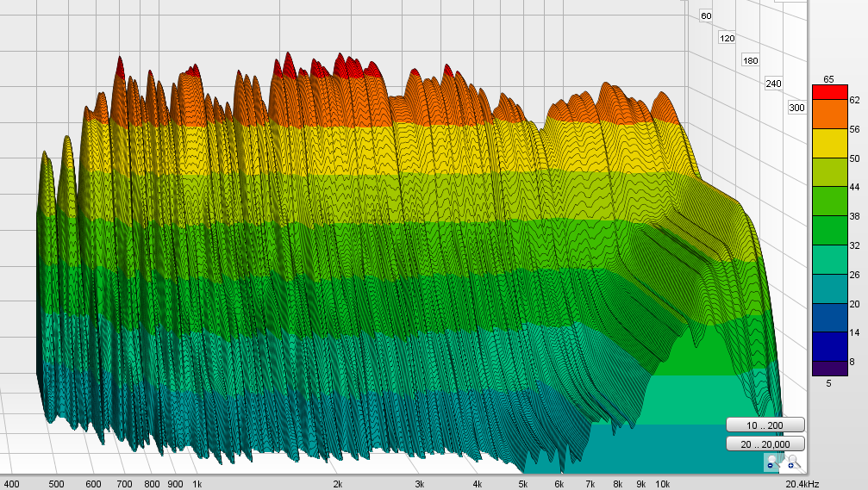Click the legend value 38
The image size is (868, 490).
click(x=855, y=216)
